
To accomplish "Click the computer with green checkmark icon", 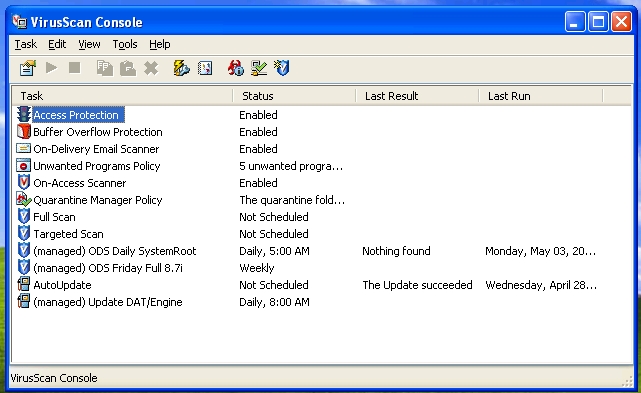I will tap(259, 68).
